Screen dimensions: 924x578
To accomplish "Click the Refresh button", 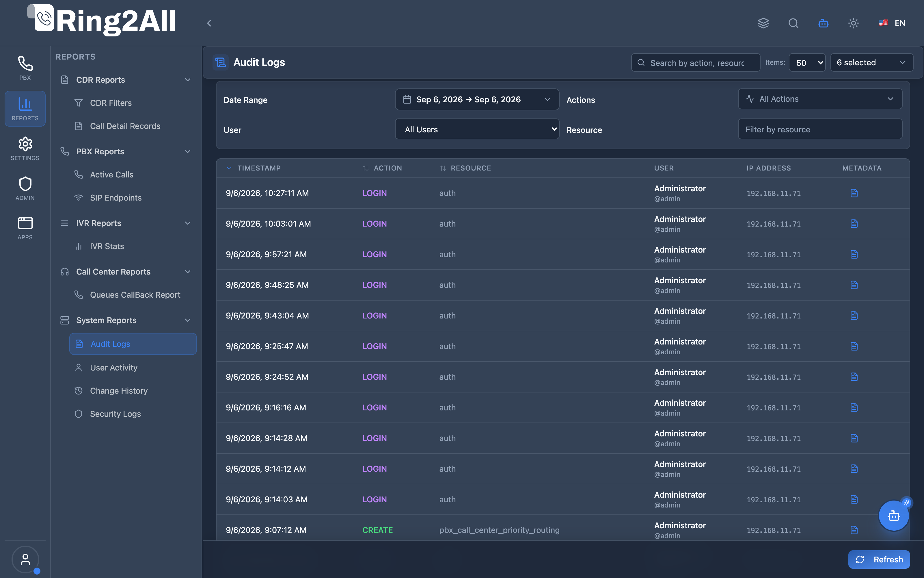I will (879, 559).
